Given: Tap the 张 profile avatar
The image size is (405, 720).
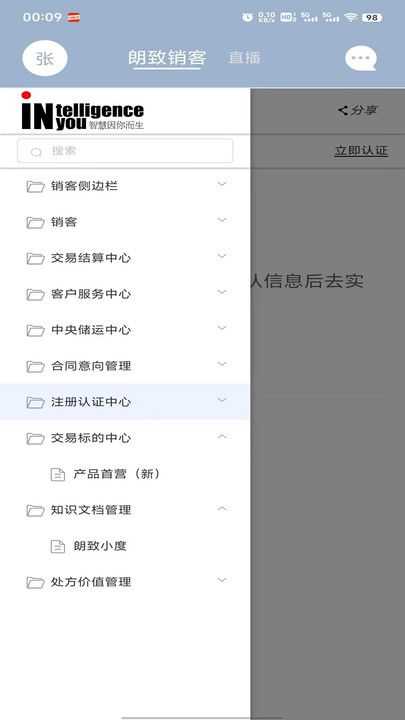Looking at the screenshot, I should point(45,58).
